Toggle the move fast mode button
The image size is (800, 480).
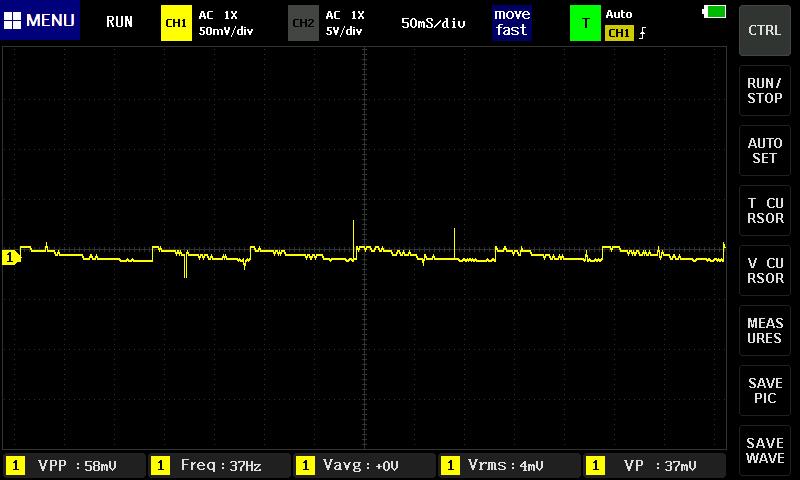pyautogui.click(x=512, y=22)
